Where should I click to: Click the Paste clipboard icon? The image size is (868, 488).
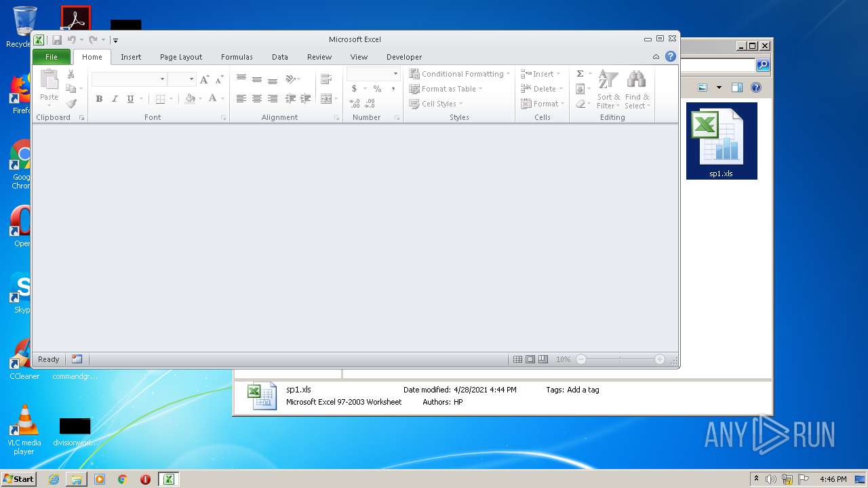point(49,80)
